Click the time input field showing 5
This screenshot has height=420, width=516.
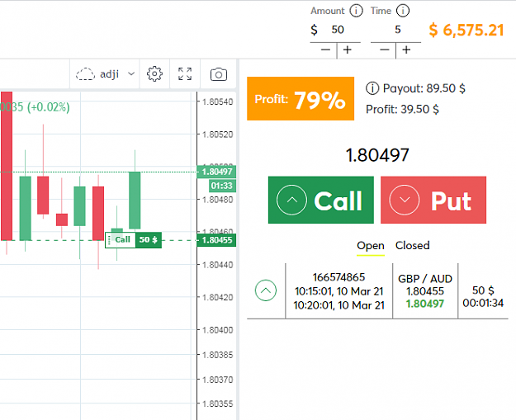point(398,30)
